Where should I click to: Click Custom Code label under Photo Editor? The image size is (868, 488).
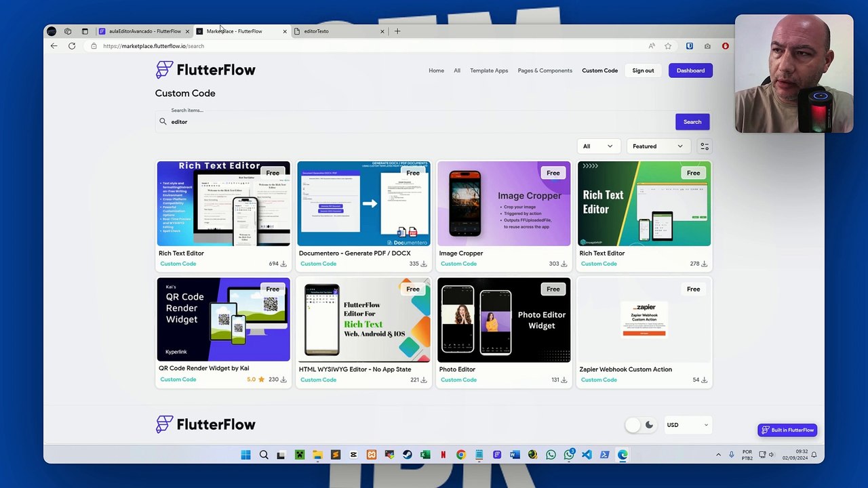pos(458,380)
